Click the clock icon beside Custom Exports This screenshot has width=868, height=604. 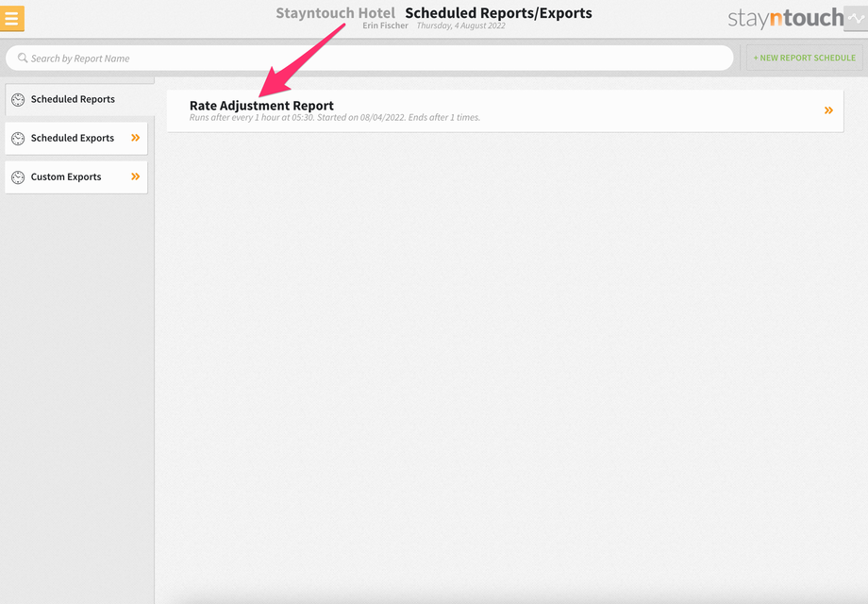coord(18,177)
